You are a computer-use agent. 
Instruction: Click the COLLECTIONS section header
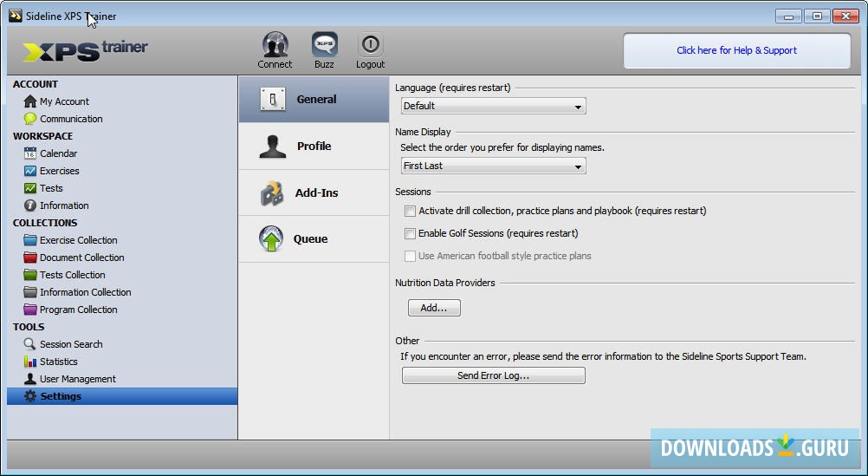(45, 223)
